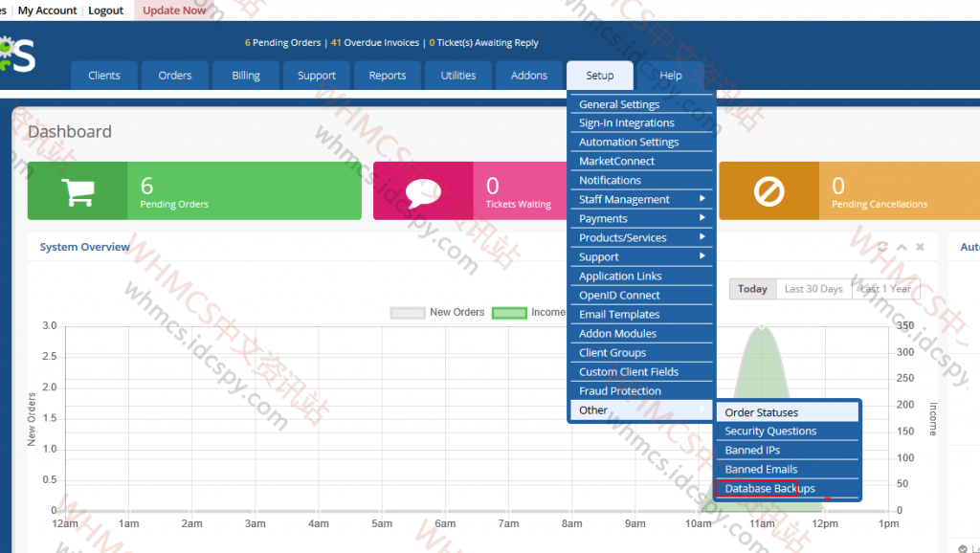Open the Pending Orders green tile
Viewport: 980px width, 553px height.
(194, 190)
